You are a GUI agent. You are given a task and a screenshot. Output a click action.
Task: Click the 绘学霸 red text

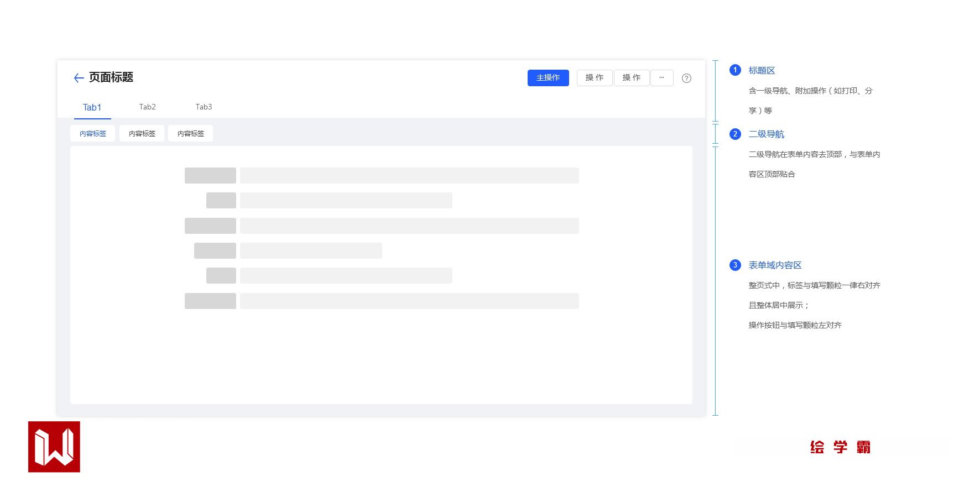840,447
